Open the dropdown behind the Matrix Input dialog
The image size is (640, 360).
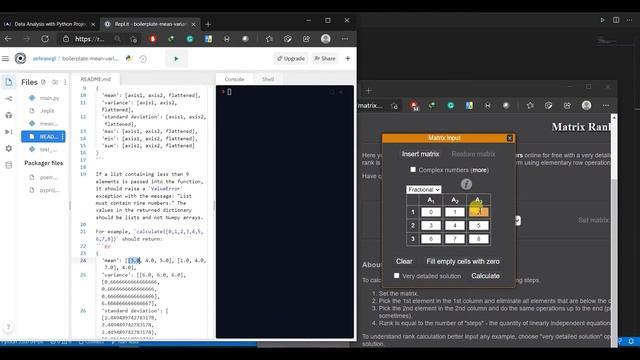coord(518,220)
